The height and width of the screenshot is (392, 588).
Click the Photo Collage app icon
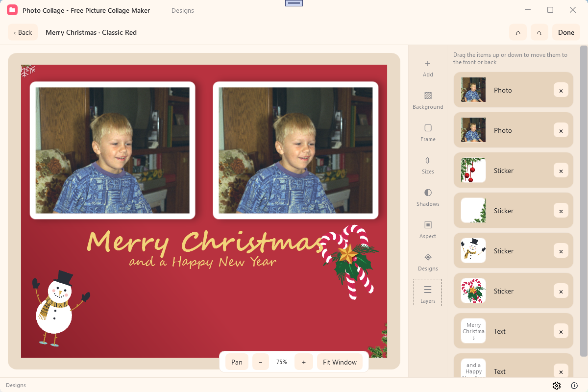click(12, 10)
